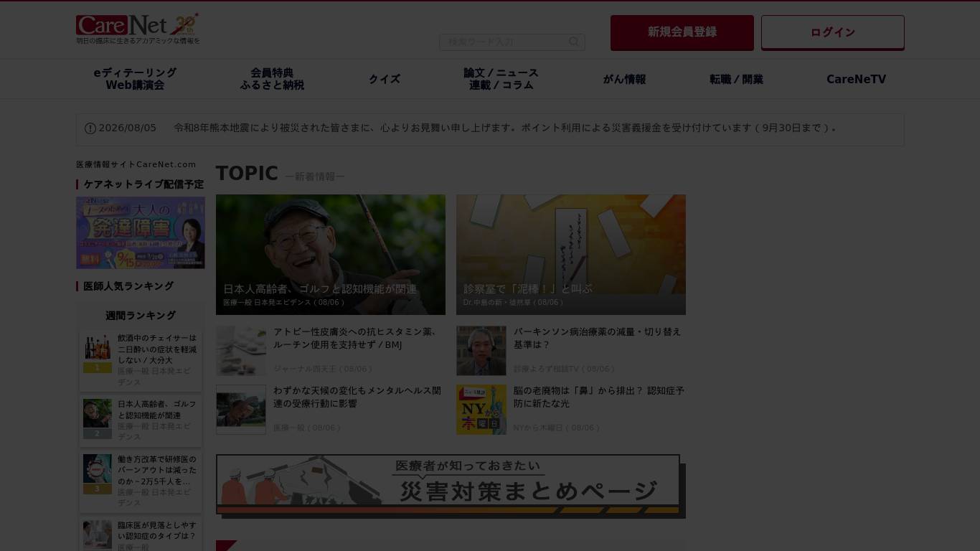This screenshot has width=980, height=551.
Task: Click the パーキンソン病 article doctor thumbnail
Action: point(481,351)
